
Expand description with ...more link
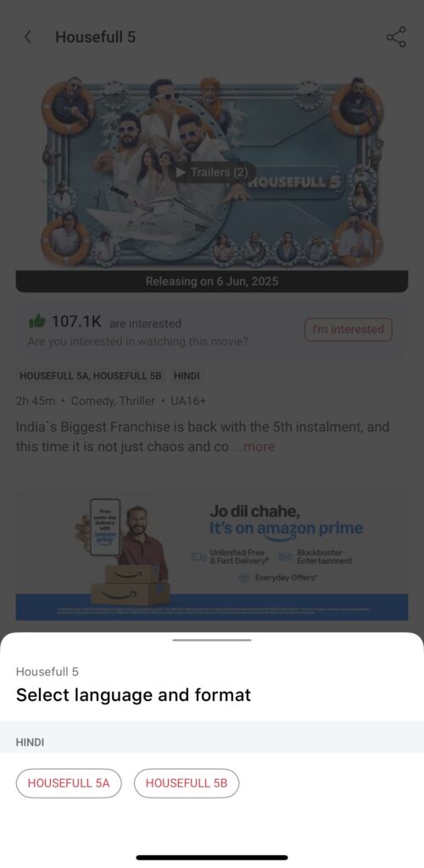point(254,446)
